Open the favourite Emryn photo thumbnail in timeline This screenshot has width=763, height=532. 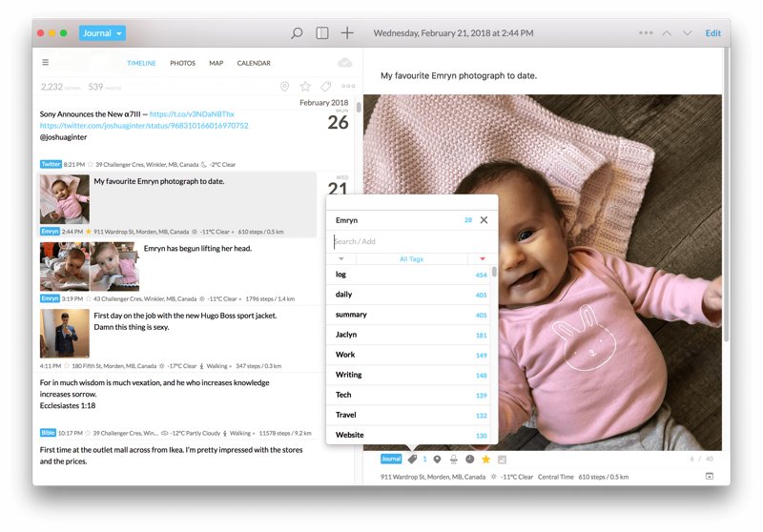65,199
